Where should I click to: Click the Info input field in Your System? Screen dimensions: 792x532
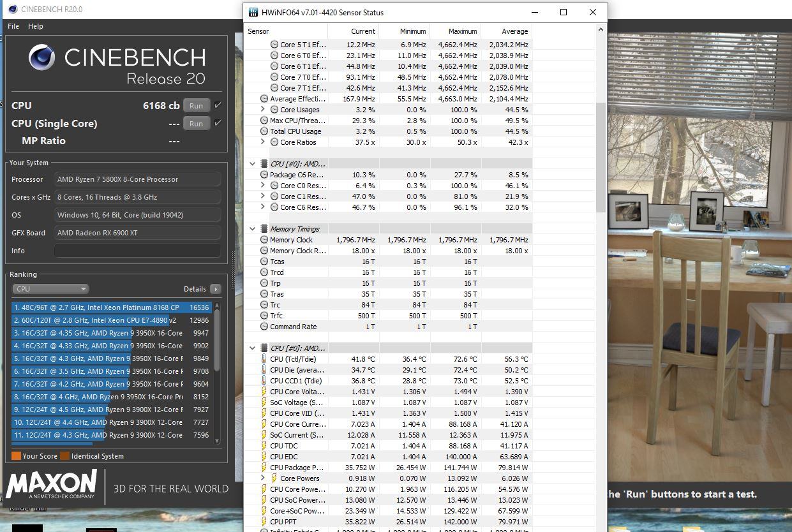[137, 251]
